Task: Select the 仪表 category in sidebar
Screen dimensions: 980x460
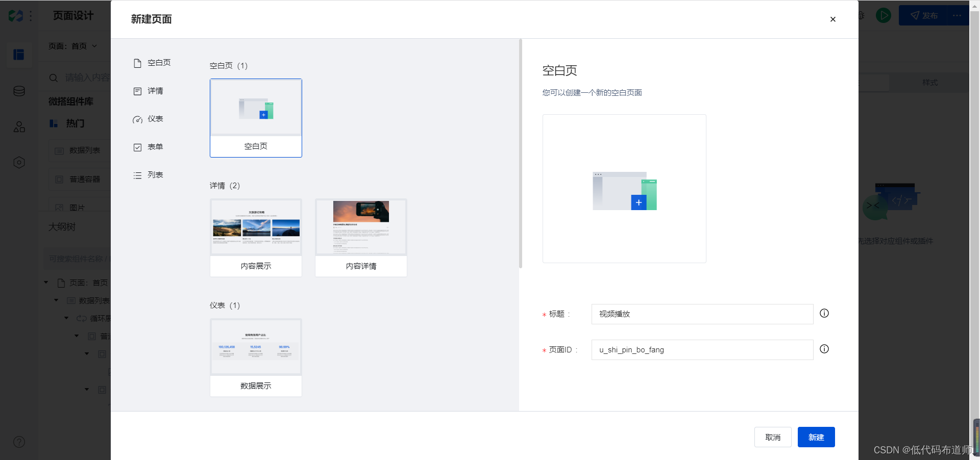Action: pyautogui.click(x=149, y=119)
